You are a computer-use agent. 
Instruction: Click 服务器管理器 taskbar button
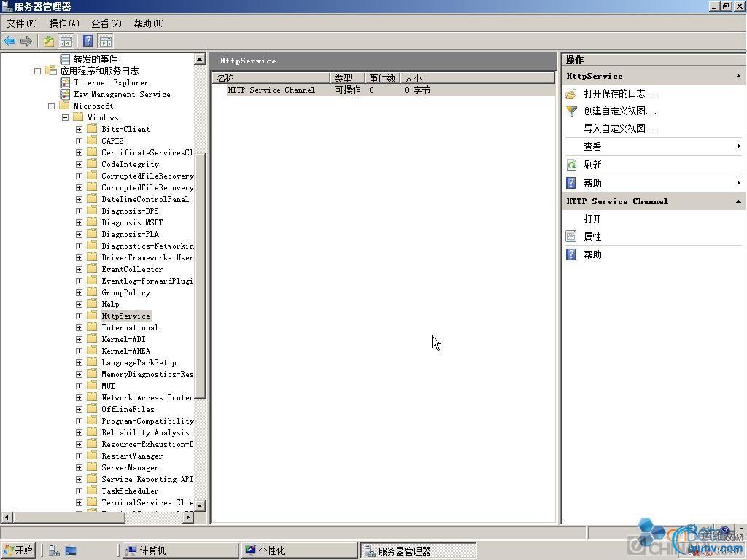coord(418,551)
